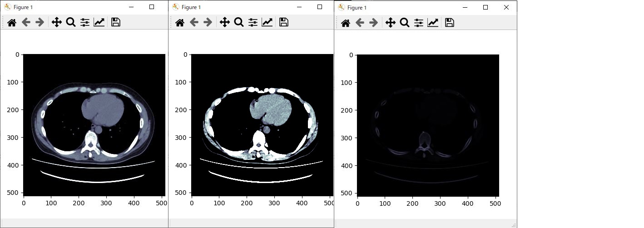Click Home icon in the middle window toolbar
Viewport: 644px width, 228px height.
180,22
